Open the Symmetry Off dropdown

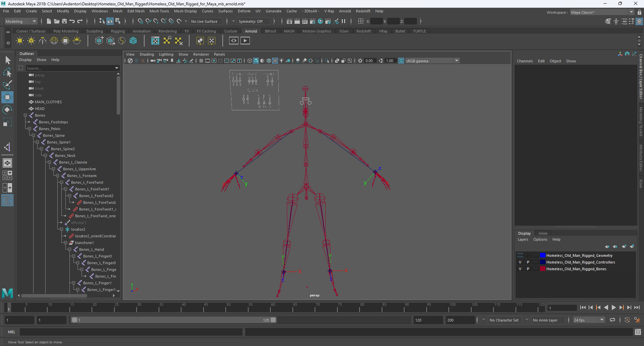253,21
